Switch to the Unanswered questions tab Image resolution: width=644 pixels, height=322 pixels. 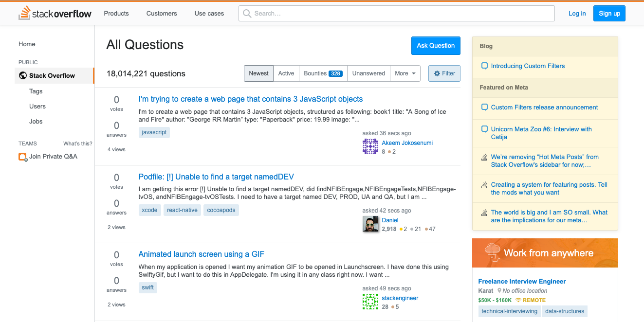point(368,73)
